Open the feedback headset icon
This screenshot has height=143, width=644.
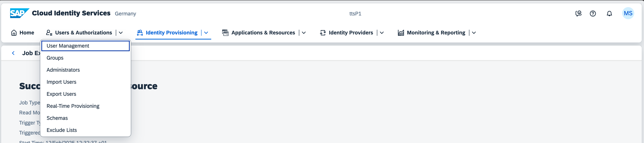578,14
